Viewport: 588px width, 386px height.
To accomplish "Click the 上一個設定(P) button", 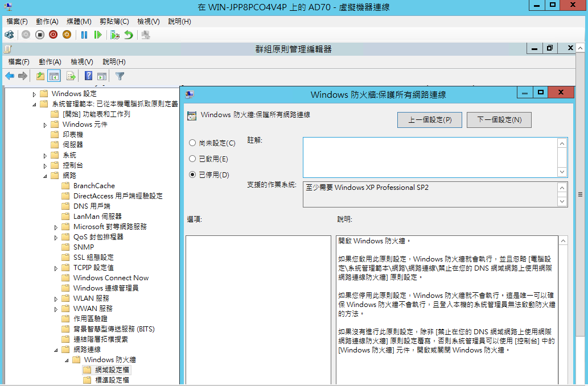I will pos(430,120).
